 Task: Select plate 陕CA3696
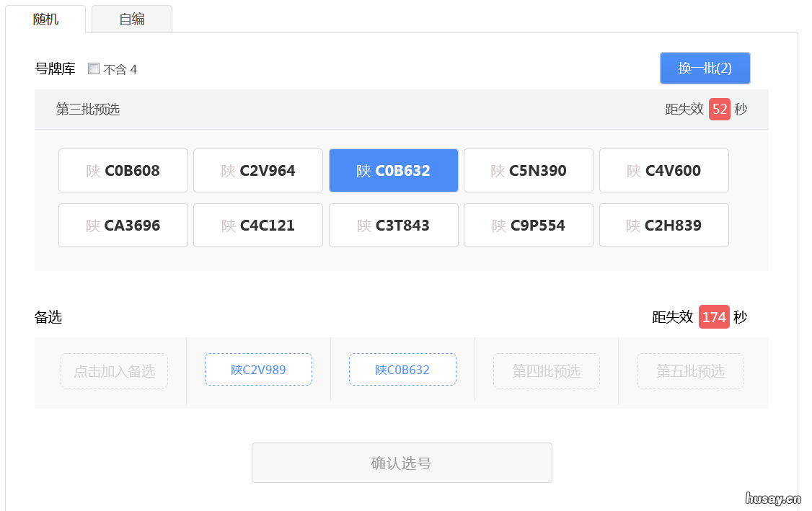pyautogui.click(x=123, y=225)
